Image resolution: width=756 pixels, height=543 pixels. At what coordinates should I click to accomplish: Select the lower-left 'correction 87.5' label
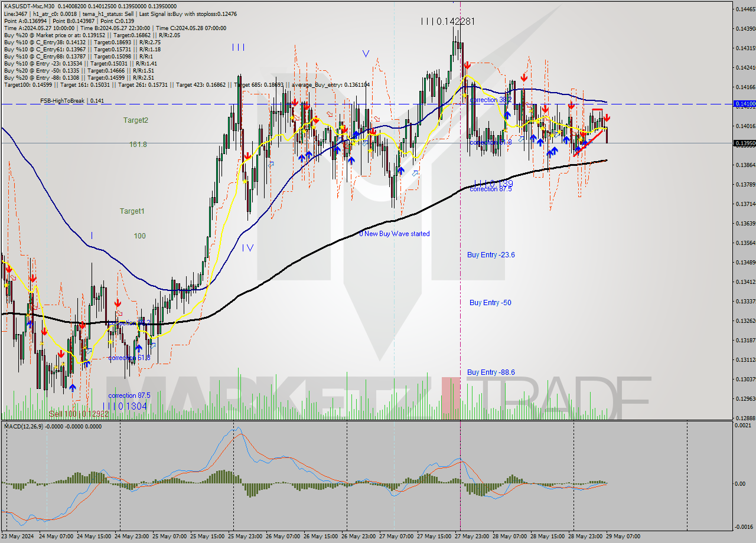129,395
